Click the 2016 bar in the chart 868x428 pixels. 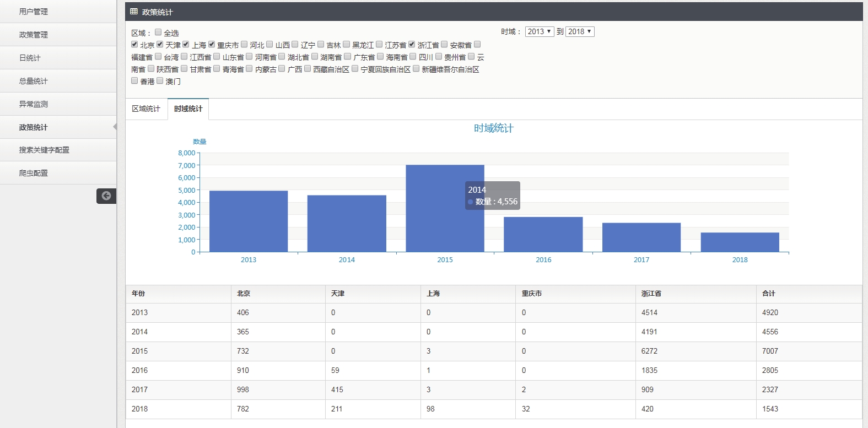(543, 235)
